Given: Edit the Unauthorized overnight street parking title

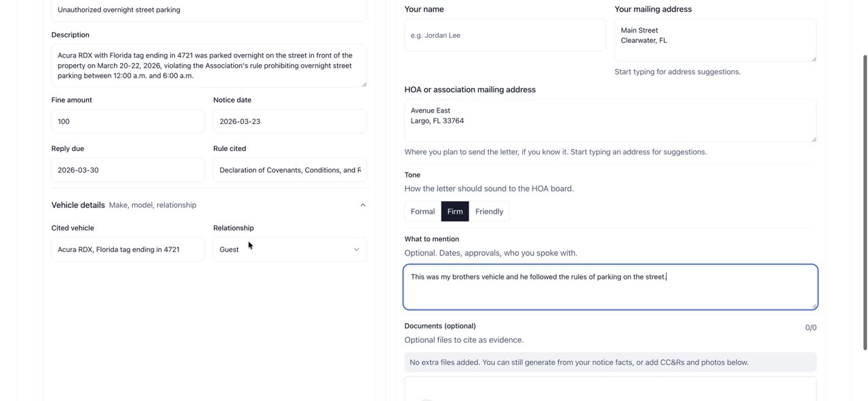Looking at the screenshot, I should (x=209, y=10).
